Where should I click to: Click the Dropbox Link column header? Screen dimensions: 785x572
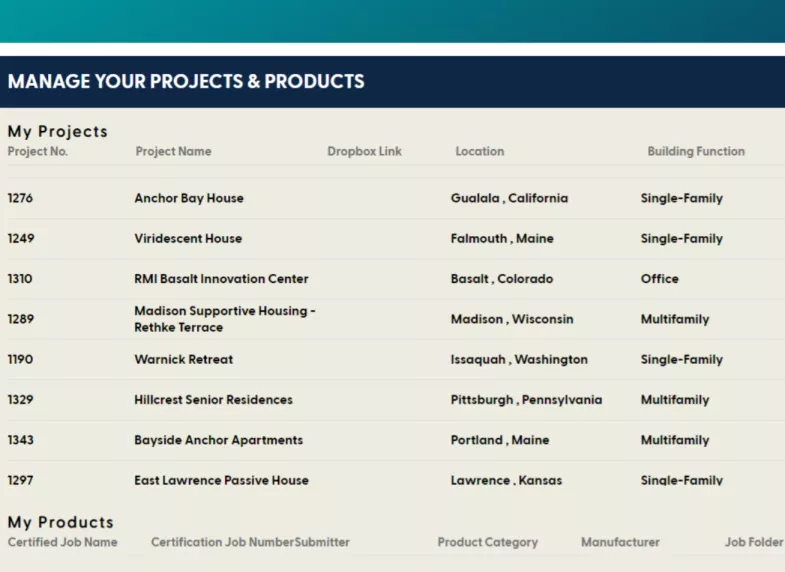point(364,152)
